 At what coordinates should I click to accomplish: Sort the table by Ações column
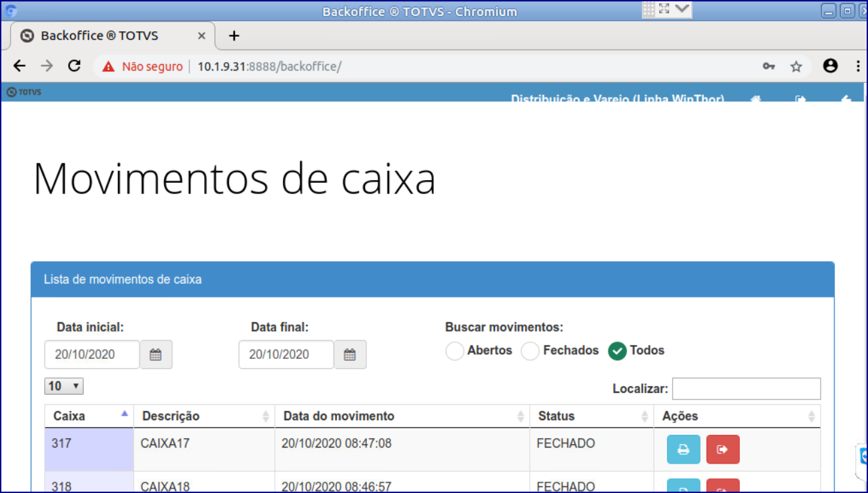coord(737,416)
